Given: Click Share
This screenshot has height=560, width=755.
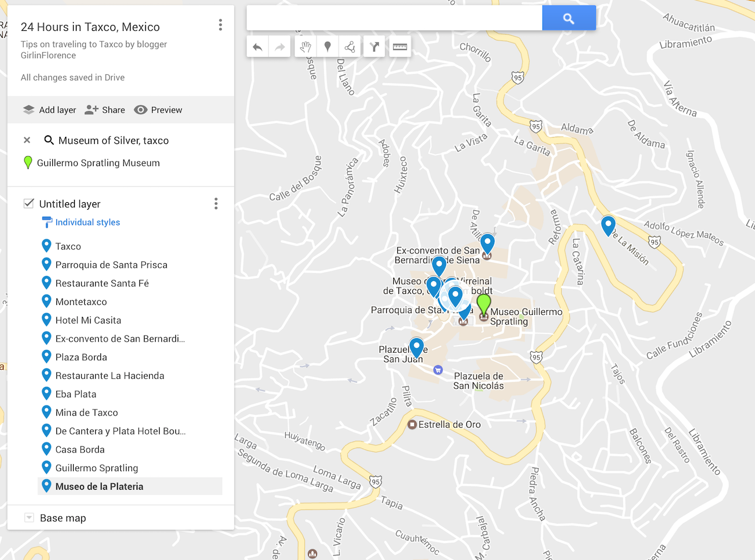Looking at the screenshot, I should tap(105, 110).
